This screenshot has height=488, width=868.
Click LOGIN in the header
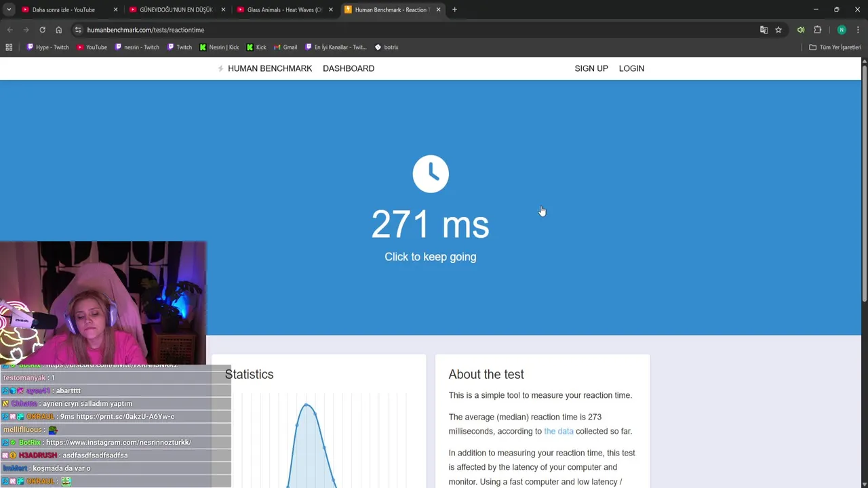click(x=631, y=68)
